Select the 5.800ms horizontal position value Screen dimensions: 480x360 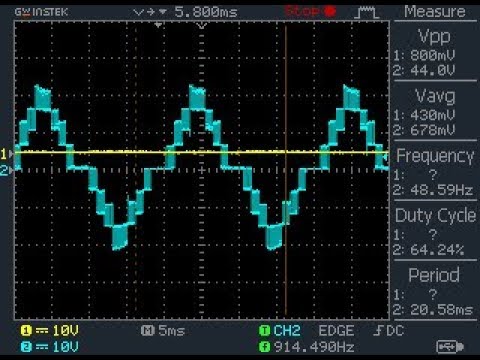click(206, 12)
